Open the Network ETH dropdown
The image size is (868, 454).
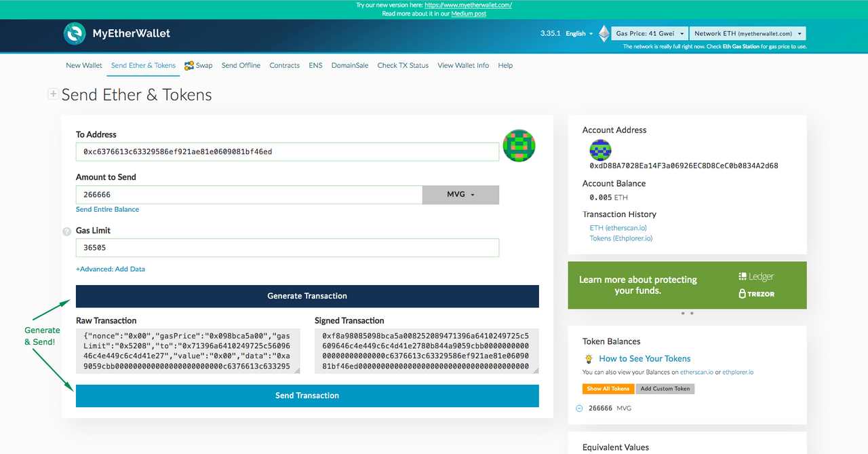747,33
